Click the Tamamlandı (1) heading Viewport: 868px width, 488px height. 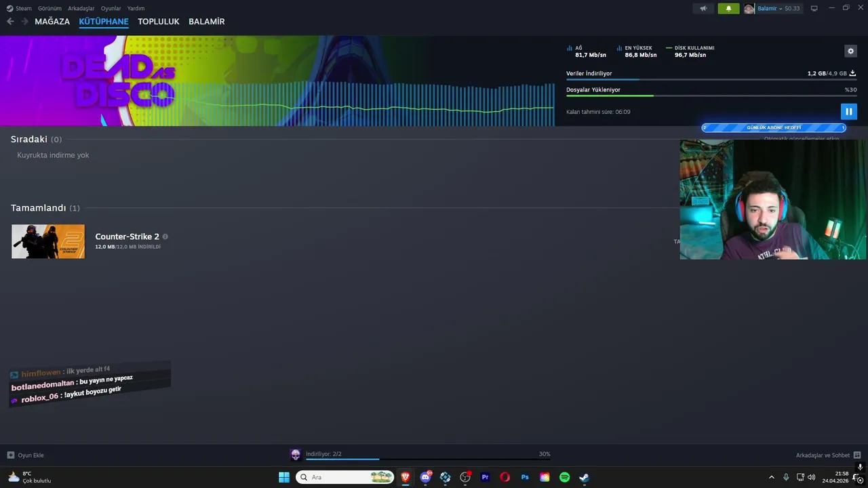pos(45,208)
